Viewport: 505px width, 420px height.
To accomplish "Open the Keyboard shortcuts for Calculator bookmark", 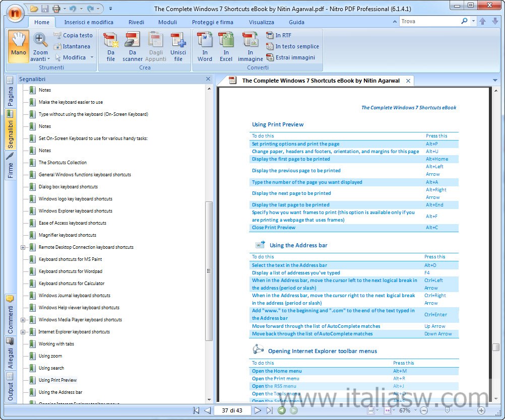I will (x=72, y=284).
